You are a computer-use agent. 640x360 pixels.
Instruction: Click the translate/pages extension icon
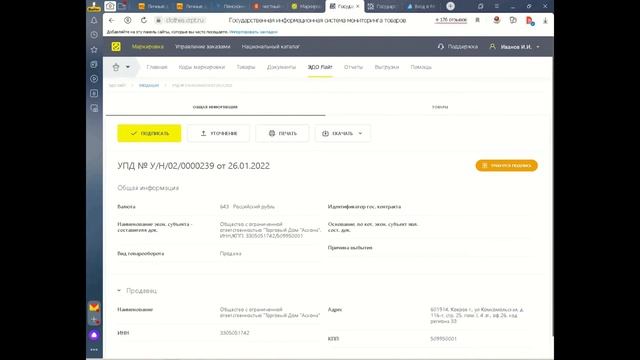[x=513, y=20]
